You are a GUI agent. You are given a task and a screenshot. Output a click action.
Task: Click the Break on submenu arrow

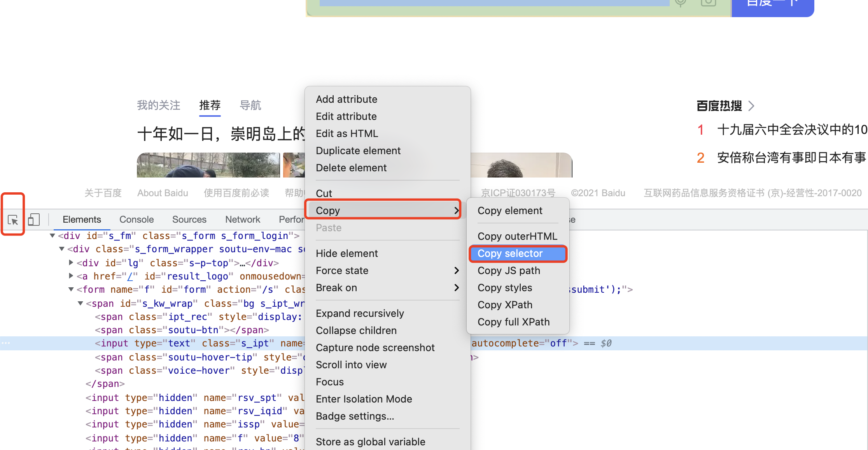click(x=456, y=288)
